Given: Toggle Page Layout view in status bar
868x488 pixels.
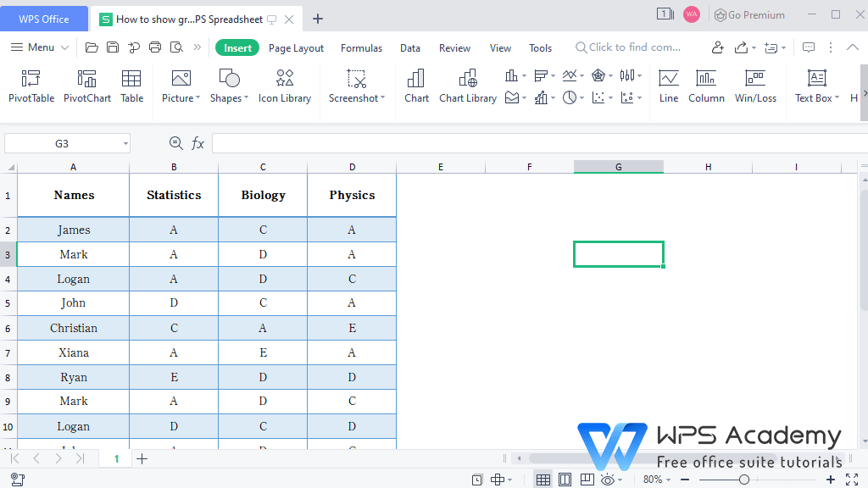Looking at the screenshot, I should (x=566, y=479).
